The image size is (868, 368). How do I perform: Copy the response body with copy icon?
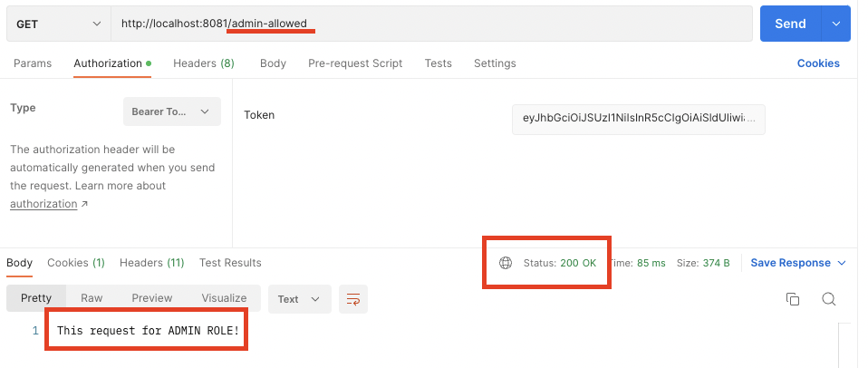tap(793, 299)
